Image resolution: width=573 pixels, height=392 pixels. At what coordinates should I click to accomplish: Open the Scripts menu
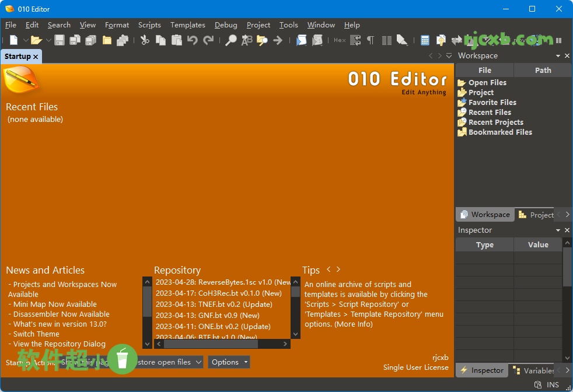pyautogui.click(x=149, y=25)
